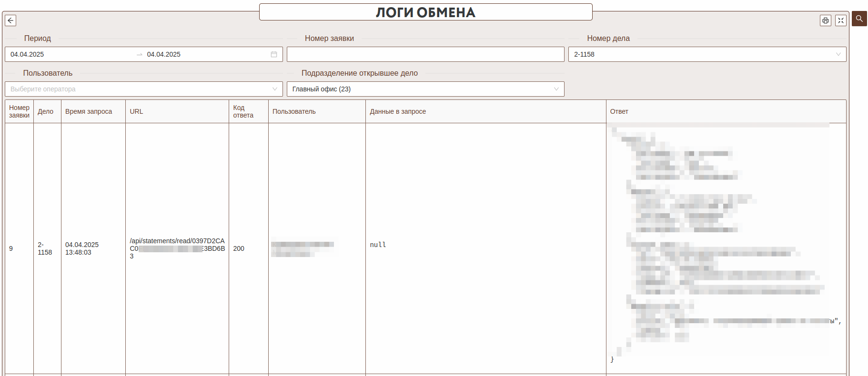Viewport: 868px width, 376px height.
Task: Expand Главный офис (23) department dropdown
Action: coord(425,89)
